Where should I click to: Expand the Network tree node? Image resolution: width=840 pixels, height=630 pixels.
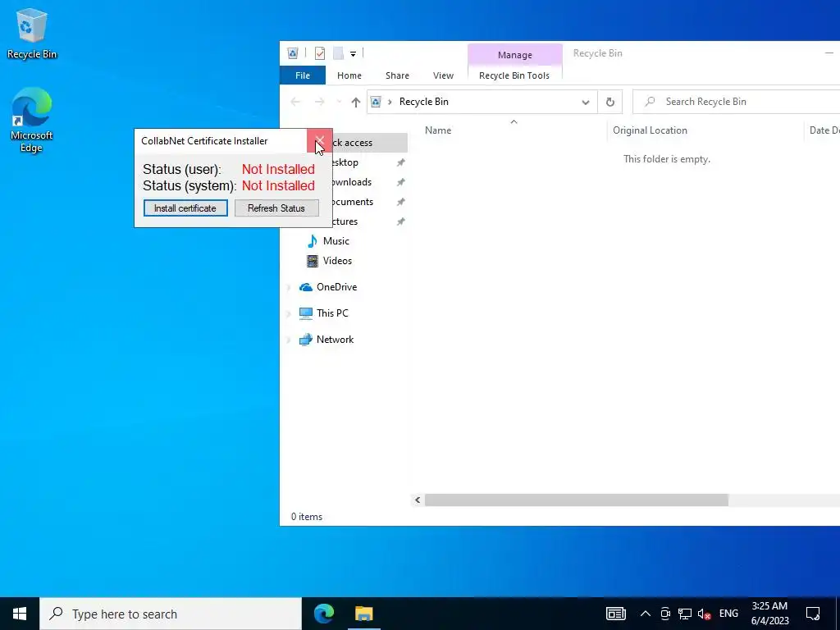(x=290, y=340)
